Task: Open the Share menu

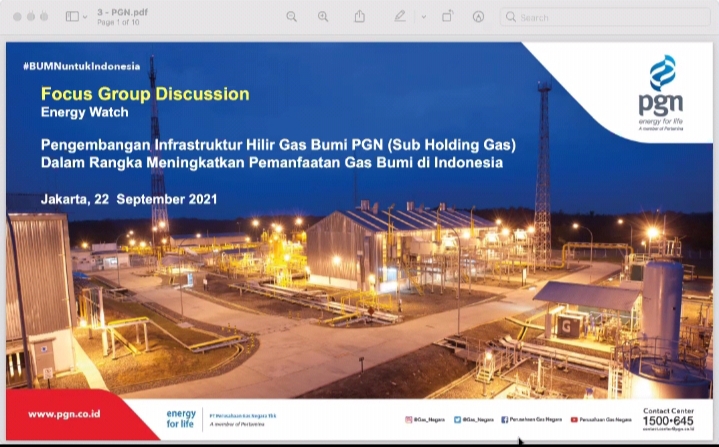Action: [x=360, y=17]
